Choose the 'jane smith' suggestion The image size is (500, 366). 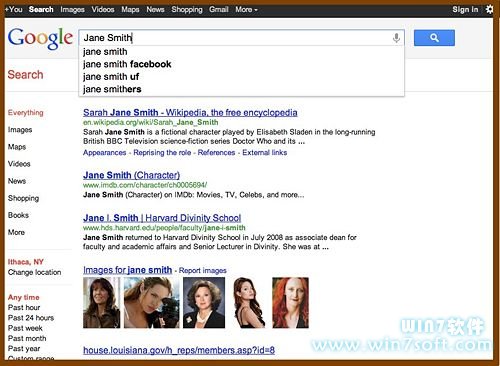pos(241,52)
